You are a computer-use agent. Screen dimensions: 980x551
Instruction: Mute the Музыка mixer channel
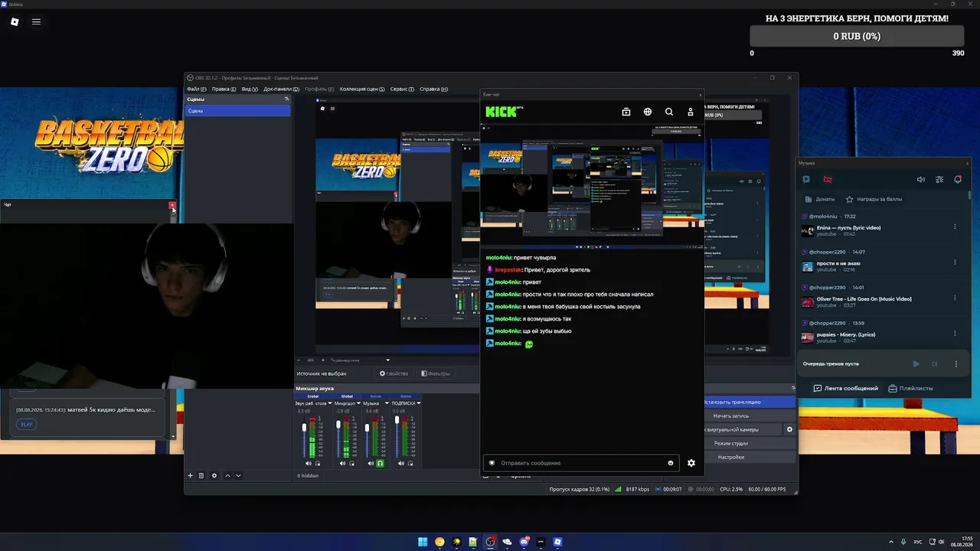tap(371, 464)
